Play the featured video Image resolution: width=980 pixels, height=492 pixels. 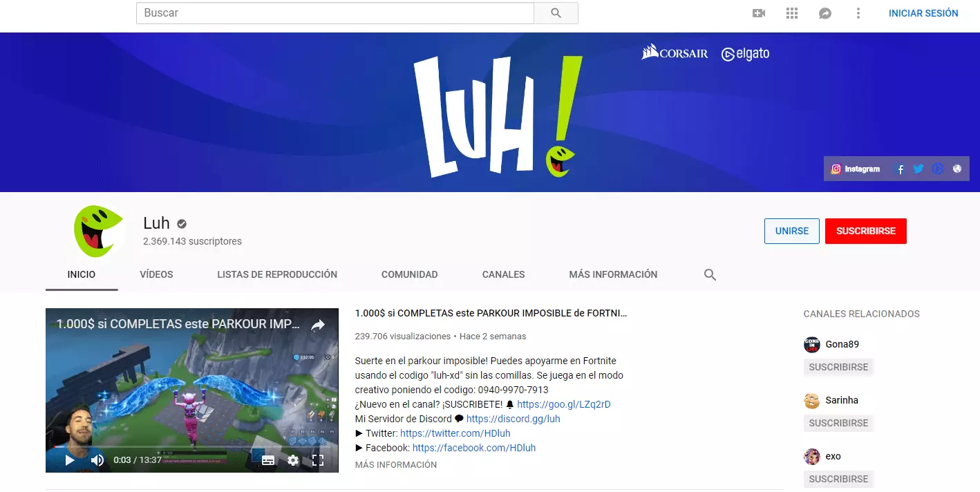tap(70, 460)
